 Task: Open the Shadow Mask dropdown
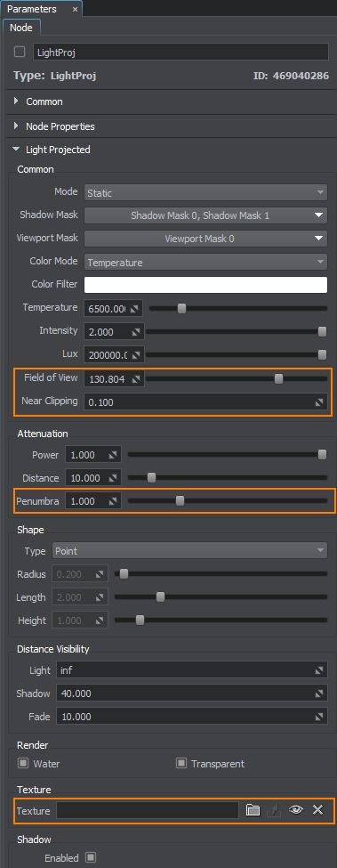click(x=205, y=216)
